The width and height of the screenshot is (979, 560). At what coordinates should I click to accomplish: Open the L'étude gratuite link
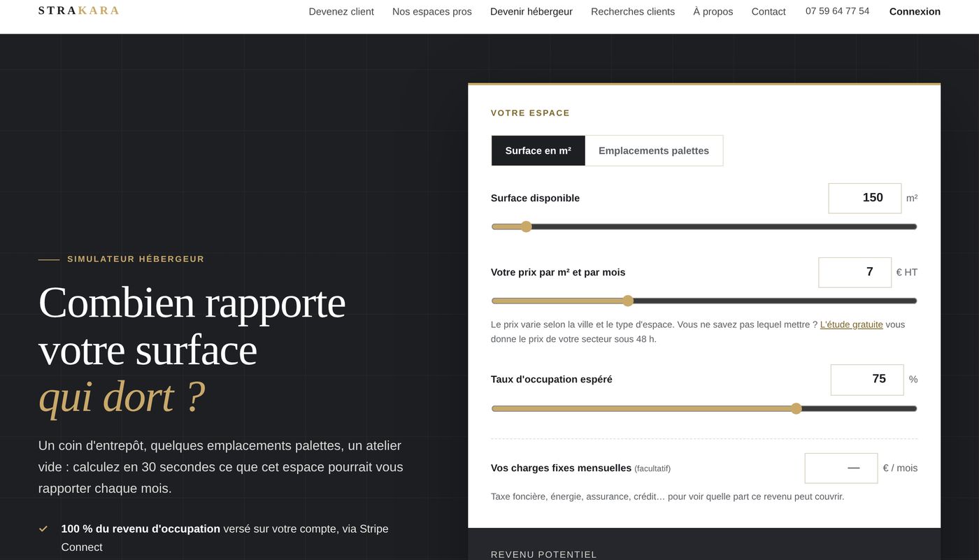click(x=852, y=324)
